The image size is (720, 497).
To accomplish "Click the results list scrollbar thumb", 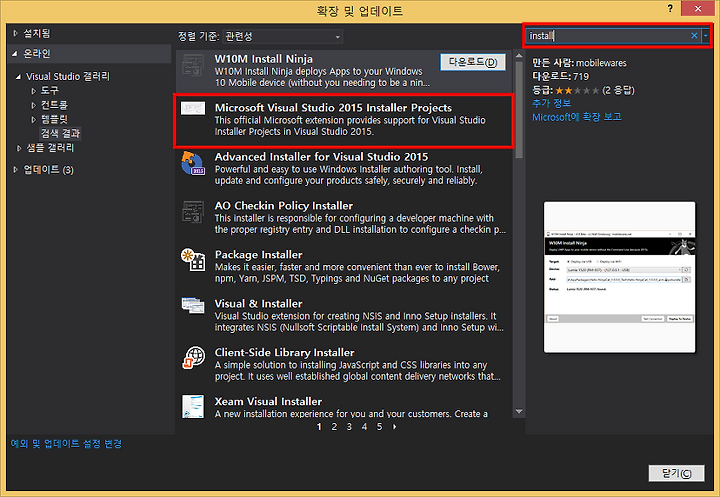I will (519, 110).
